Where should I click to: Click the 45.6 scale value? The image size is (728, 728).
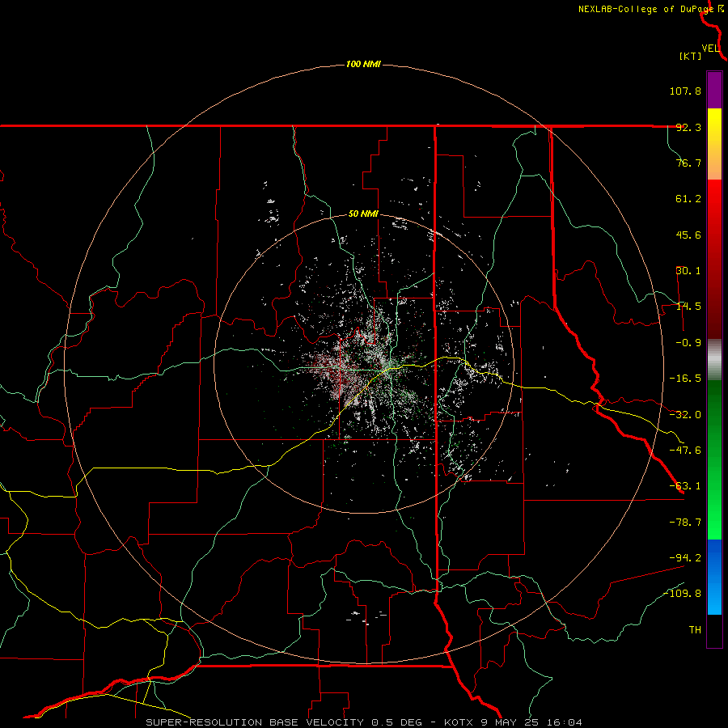tap(688, 235)
